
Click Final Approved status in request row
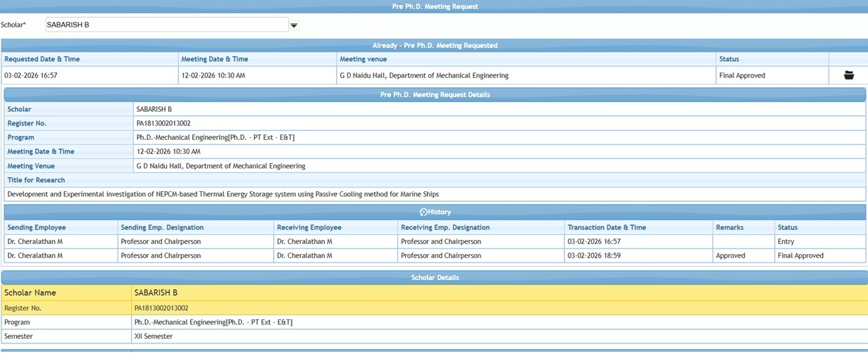click(x=741, y=75)
